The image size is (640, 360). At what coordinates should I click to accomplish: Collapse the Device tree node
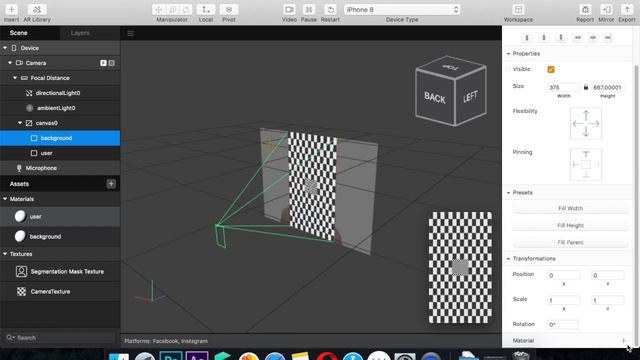[5, 48]
